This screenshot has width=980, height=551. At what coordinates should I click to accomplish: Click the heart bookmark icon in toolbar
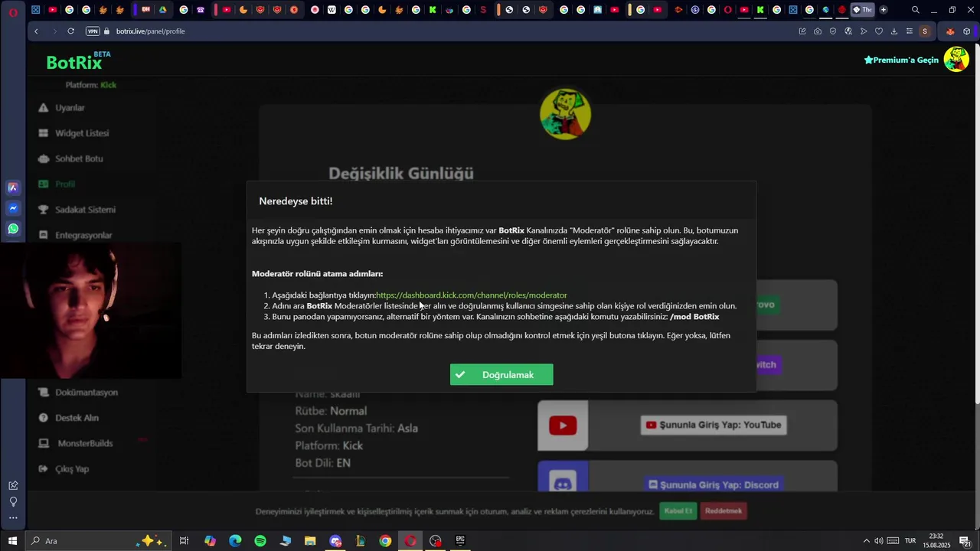pyautogui.click(x=879, y=31)
